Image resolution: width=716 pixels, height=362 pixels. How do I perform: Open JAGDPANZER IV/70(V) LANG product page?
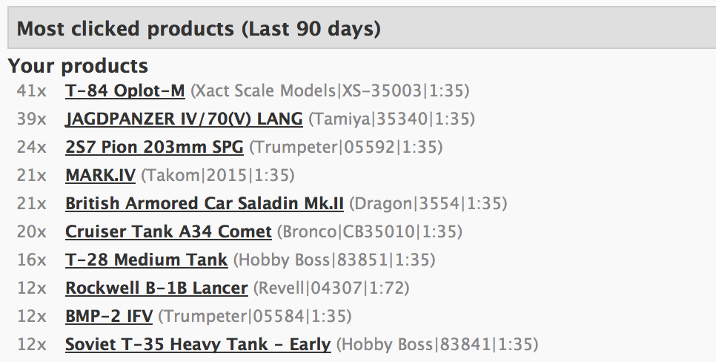(x=184, y=119)
